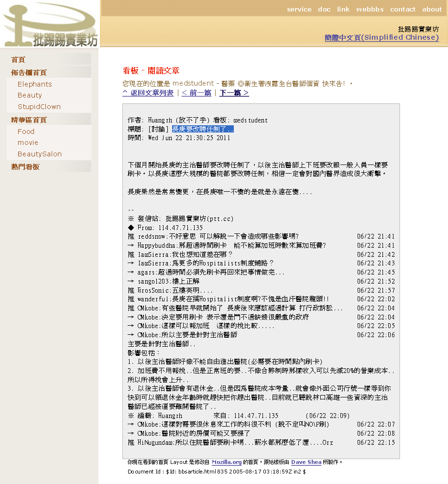Click the Document Id footer text
This screenshot has width=448, height=484.
tap(217, 472)
